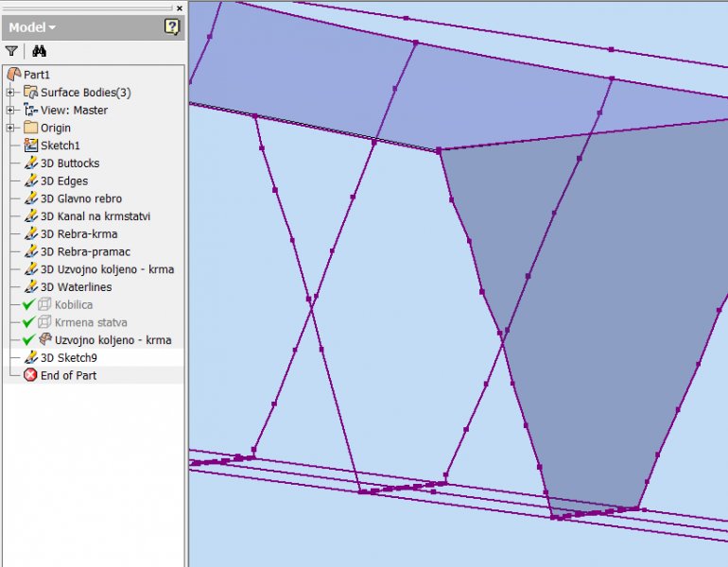The height and width of the screenshot is (567, 728).
Task: Expand the View: Master node
Action: [x=10, y=111]
